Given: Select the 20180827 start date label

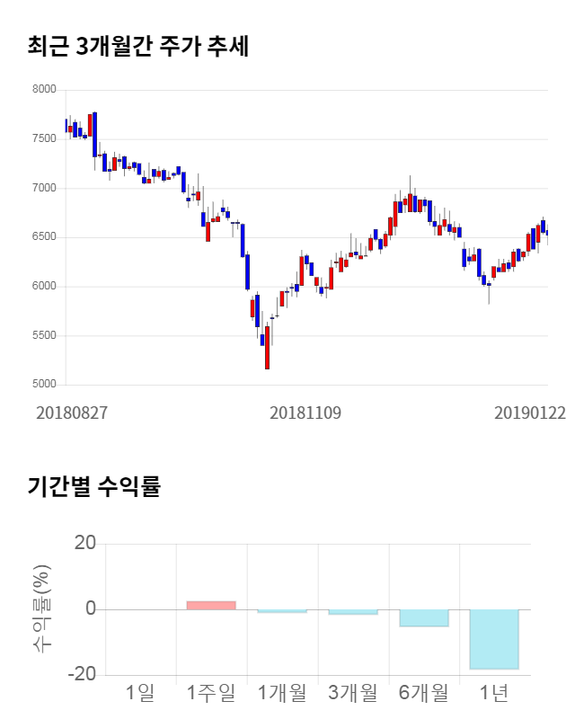Looking at the screenshot, I should pos(72,413).
